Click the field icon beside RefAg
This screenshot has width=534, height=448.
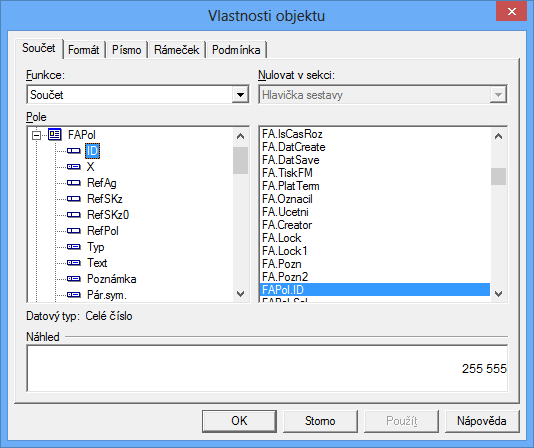[74, 183]
